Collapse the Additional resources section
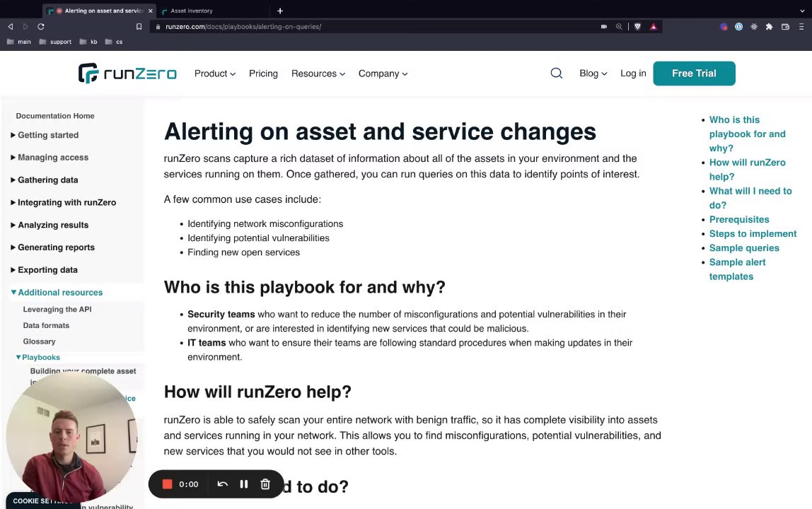 tap(57, 293)
